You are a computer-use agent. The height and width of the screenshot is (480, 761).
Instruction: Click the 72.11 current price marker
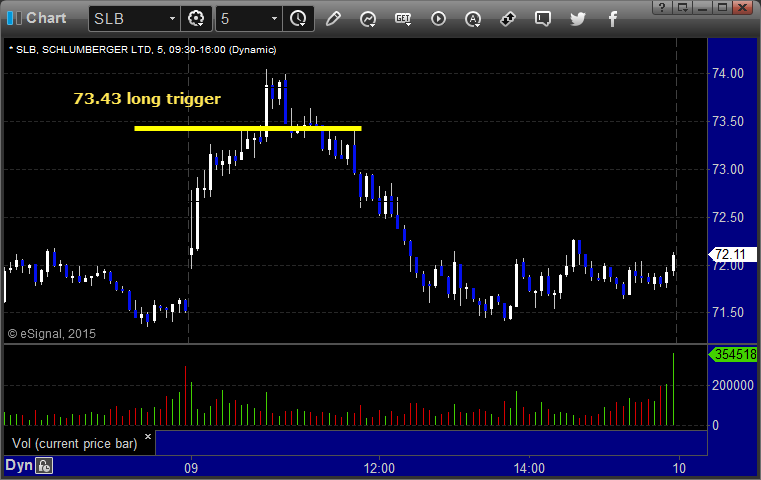coord(733,254)
